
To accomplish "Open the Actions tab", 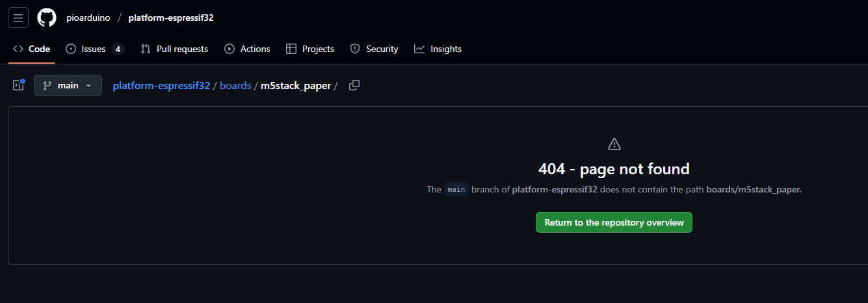I will coord(247,49).
